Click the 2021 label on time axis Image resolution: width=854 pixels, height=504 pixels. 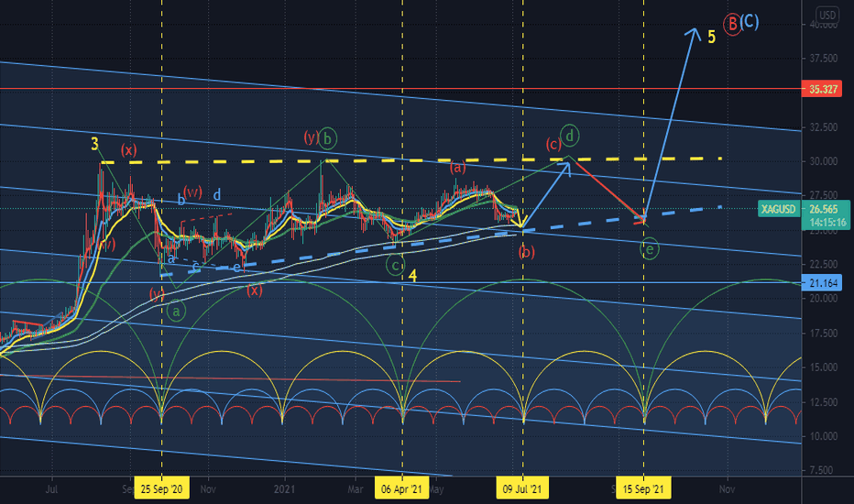tap(285, 488)
